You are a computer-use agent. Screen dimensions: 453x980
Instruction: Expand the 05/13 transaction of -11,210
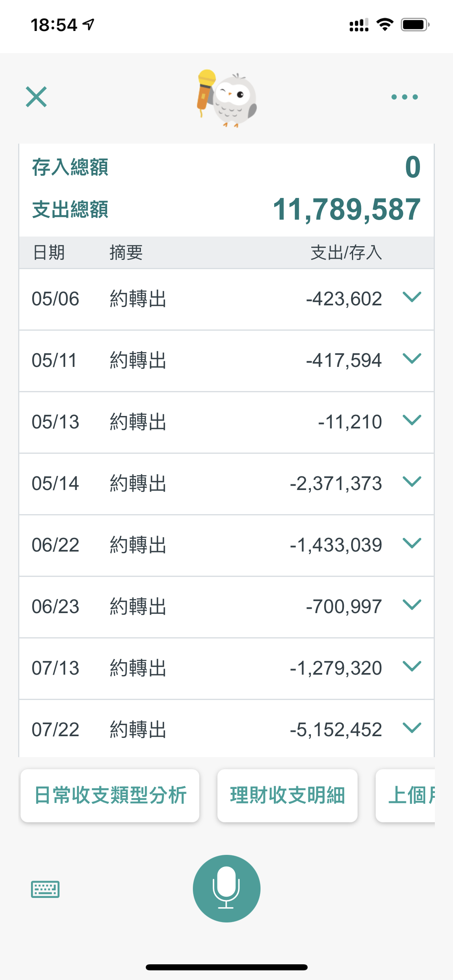click(x=412, y=420)
